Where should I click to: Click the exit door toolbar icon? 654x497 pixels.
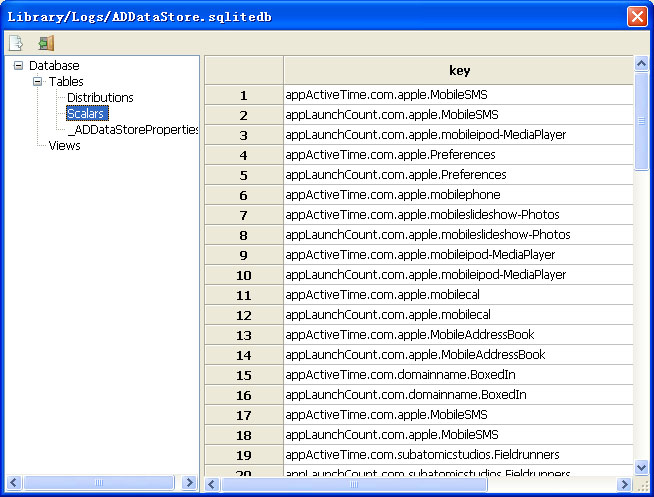coord(46,43)
